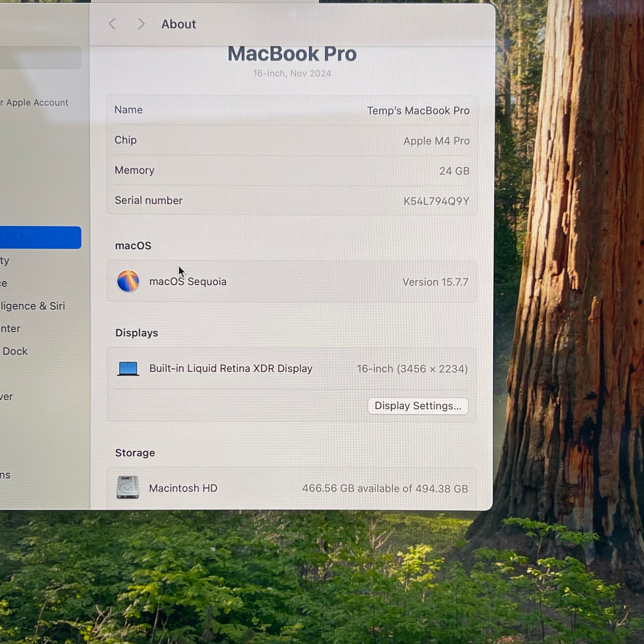Click the Built-in Liquid Retina XDR Display label
This screenshot has height=644, width=644.
(231, 369)
